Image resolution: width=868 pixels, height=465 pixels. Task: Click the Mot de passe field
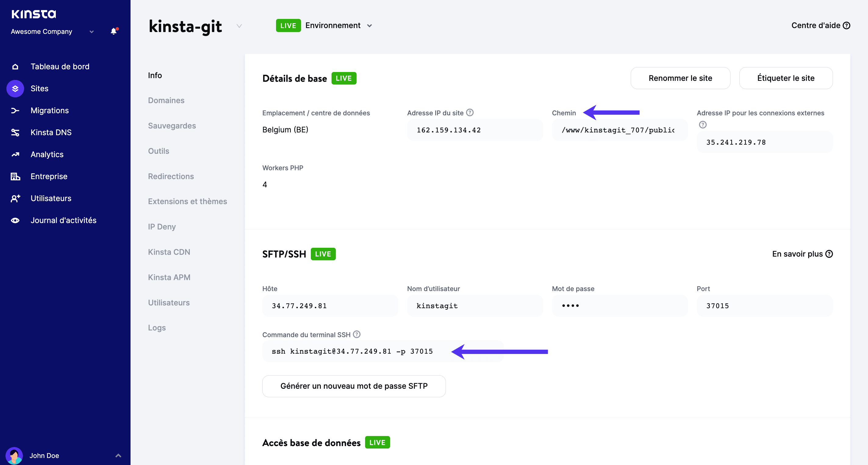(x=620, y=306)
